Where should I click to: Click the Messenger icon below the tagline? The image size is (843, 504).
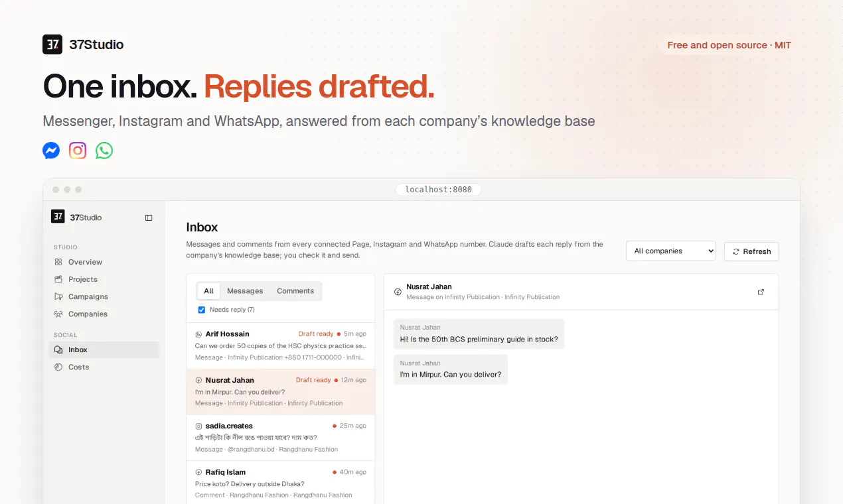51,151
